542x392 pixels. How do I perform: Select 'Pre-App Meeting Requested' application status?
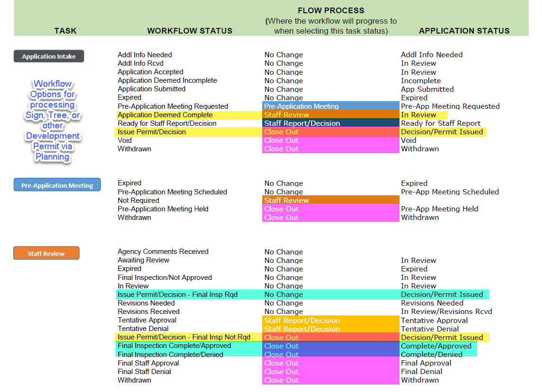(x=450, y=106)
